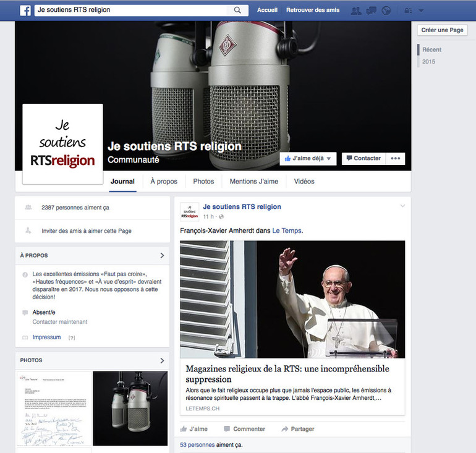Expand the PHOTOS section chevron

click(162, 360)
